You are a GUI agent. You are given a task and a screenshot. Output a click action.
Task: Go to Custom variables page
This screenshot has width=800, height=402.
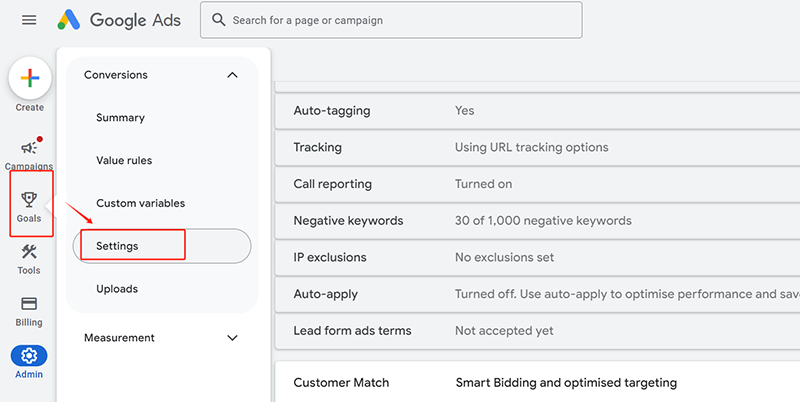(x=140, y=204)
